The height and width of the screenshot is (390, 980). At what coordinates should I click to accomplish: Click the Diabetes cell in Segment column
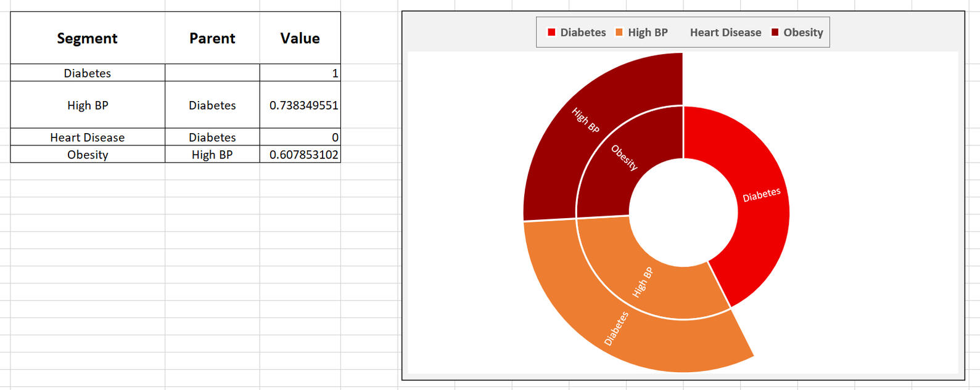point(88,73)
